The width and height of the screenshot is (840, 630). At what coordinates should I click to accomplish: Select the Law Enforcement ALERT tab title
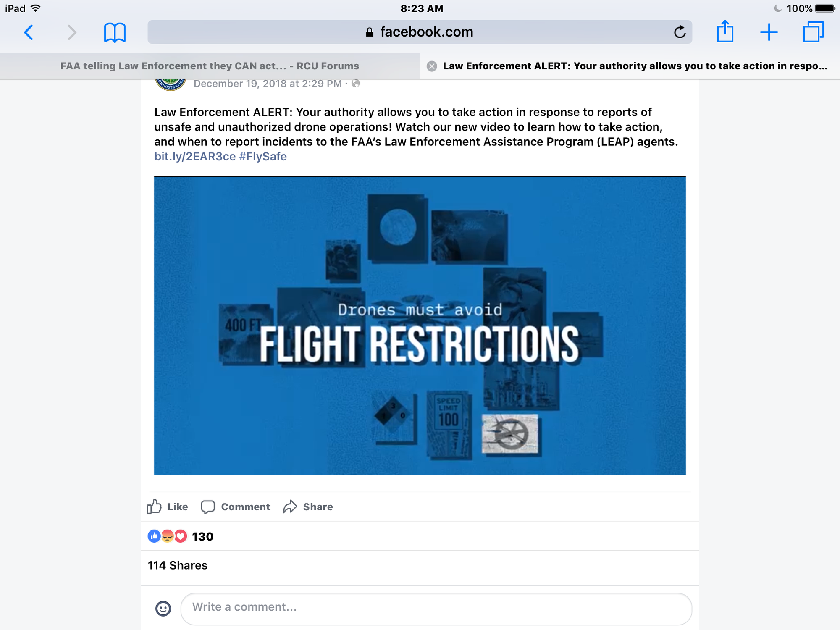coord(635,66)
